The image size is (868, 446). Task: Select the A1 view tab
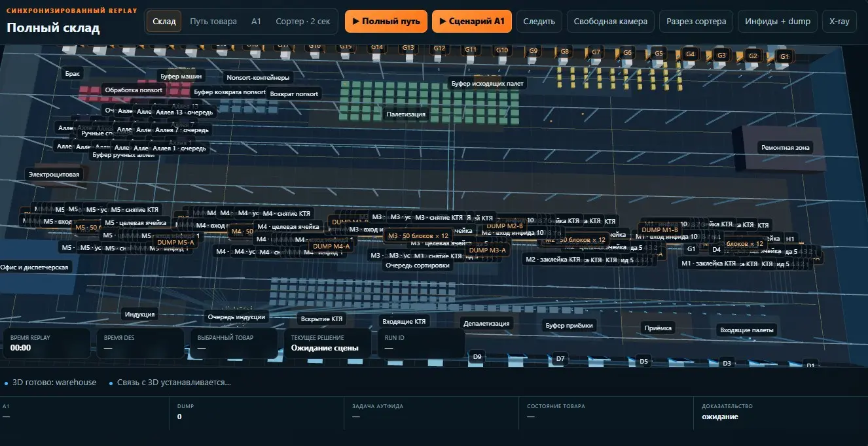pos(256,22)
